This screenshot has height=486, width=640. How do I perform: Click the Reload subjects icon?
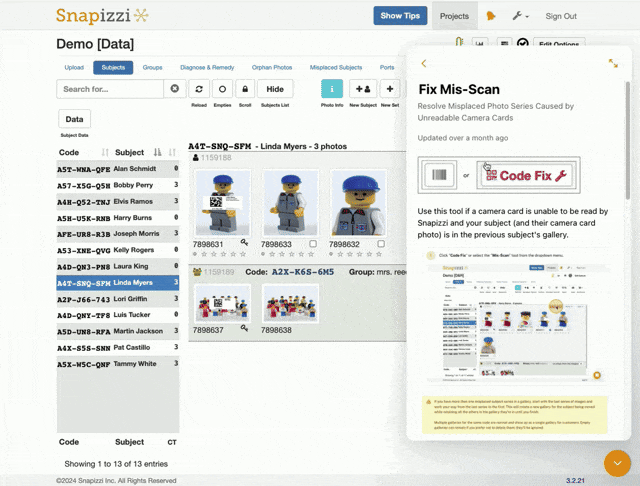click(x=199, y=89)
